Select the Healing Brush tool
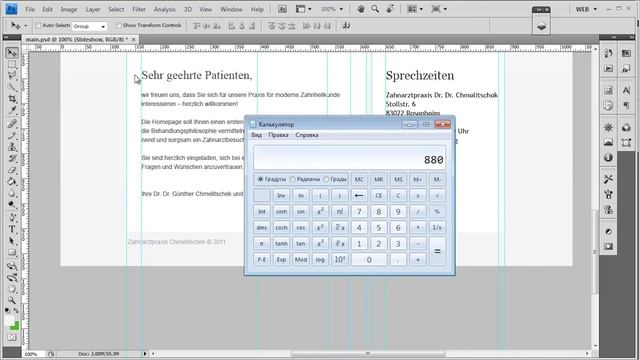This screenshot has width=640, height=360. (12, 124)
